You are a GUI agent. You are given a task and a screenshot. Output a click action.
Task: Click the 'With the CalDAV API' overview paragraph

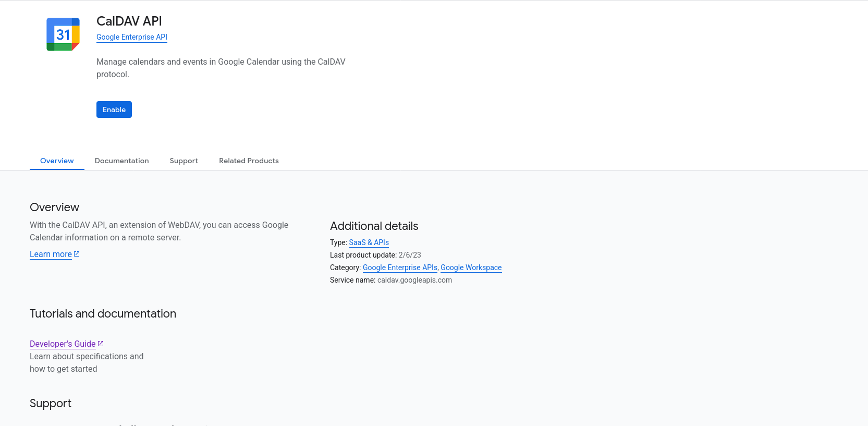point(159,231)
